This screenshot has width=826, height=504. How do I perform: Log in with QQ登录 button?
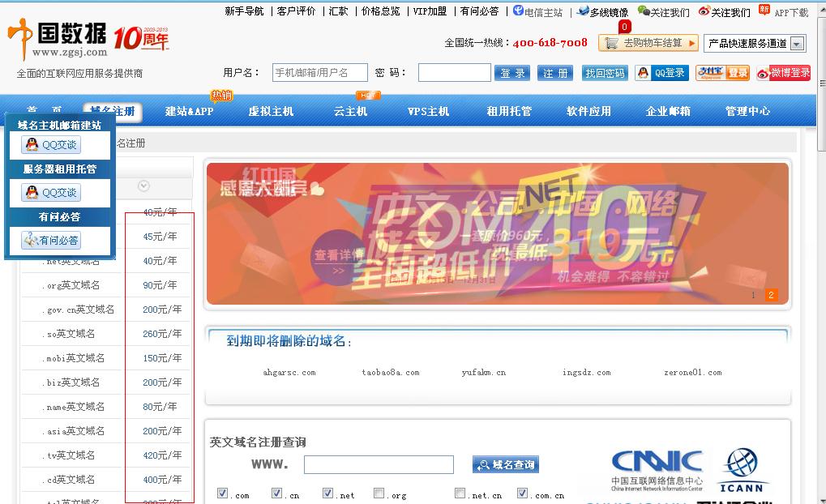pos(662,73)
